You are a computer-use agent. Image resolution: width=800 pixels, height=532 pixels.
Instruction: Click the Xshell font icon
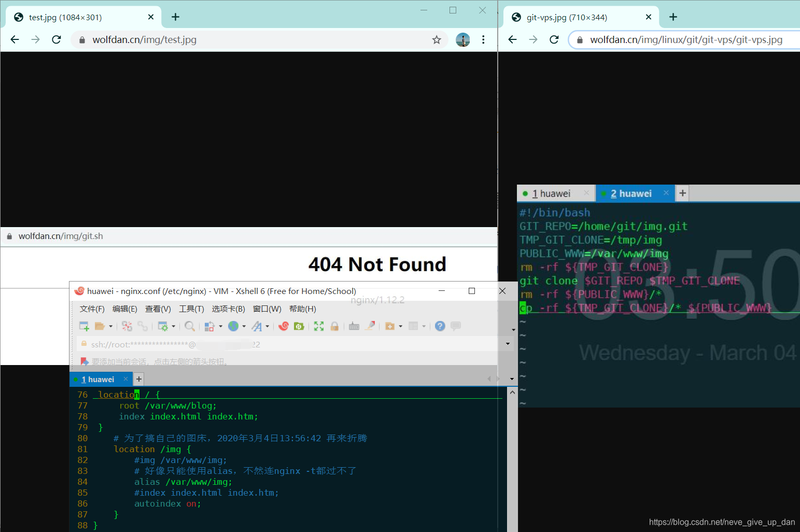pos(257,326)
